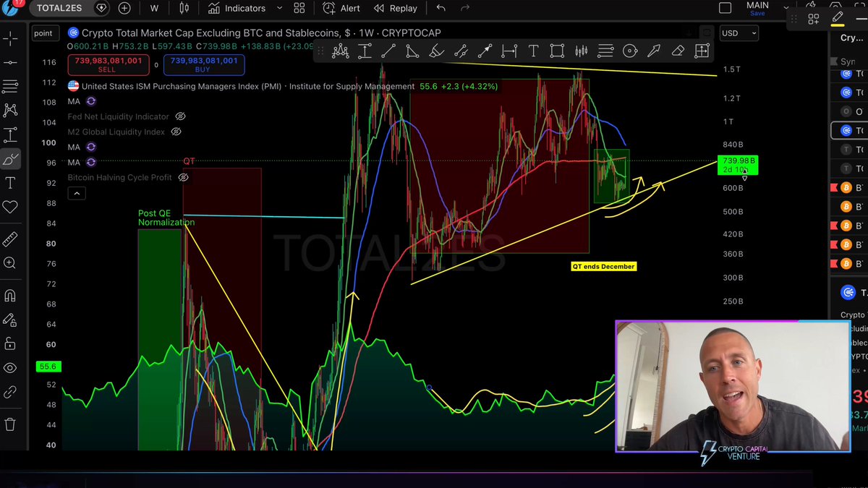The width and height of the screenshot is (868, 488).
Task: Select rectangle shape in floating toolbar
Action: coord(557,51)
